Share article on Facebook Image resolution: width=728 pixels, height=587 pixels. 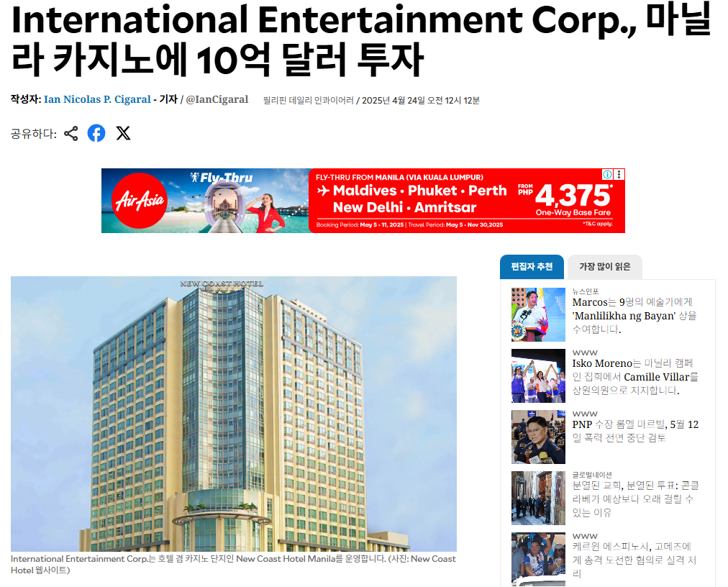click(96, 133)
